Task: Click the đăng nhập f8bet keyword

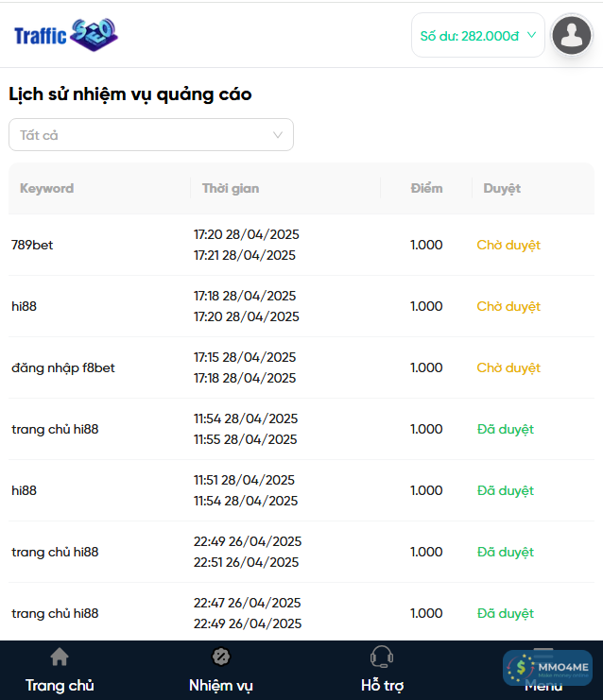Action: (x=63, y=367)
